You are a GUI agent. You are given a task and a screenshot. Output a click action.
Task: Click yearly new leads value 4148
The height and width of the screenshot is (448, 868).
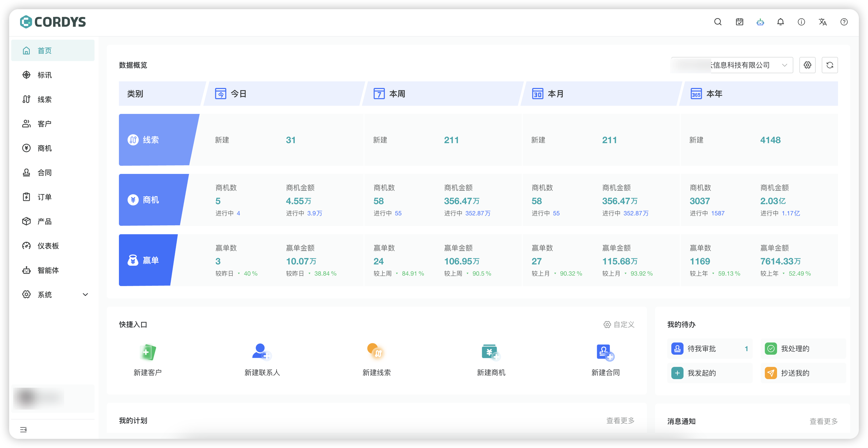770,140
